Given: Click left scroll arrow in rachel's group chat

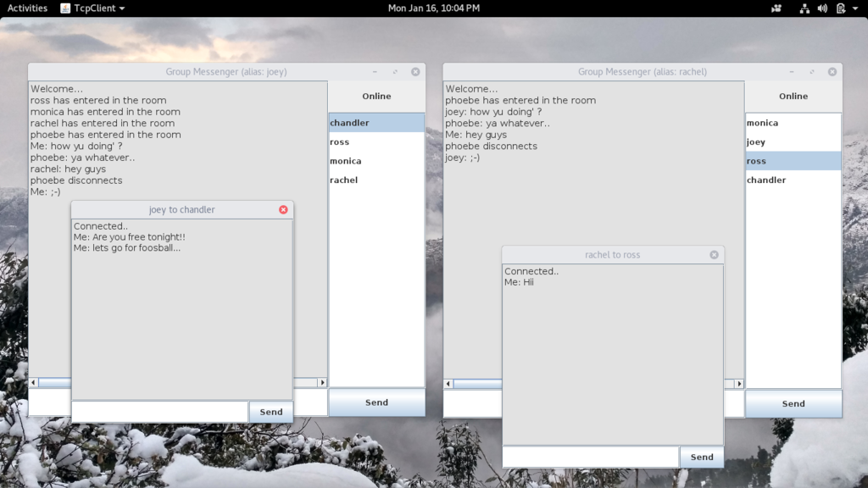Looking at the screenshot, I should pos(448,384).
